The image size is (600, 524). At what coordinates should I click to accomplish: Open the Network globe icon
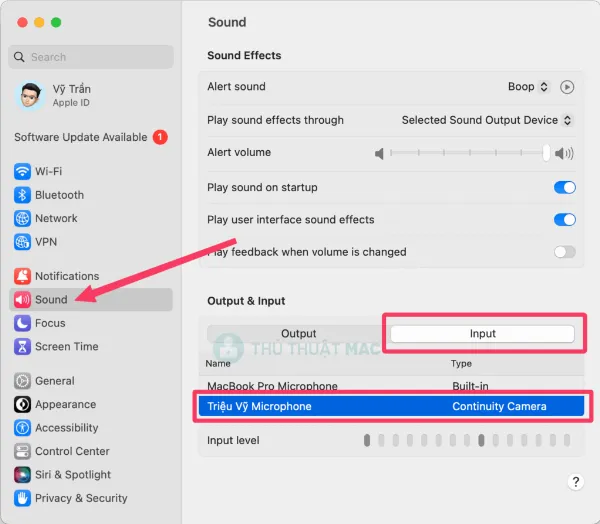tap(22, 218)
